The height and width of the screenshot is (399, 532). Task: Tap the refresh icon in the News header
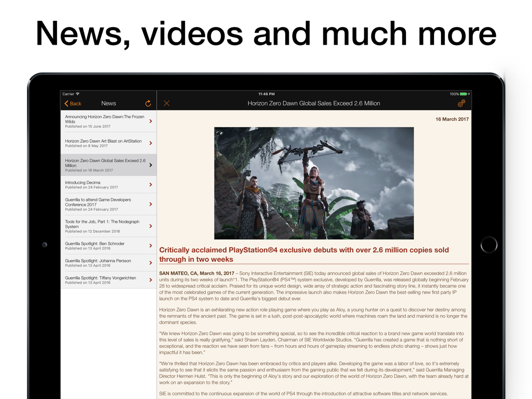[x=148, y=104]
